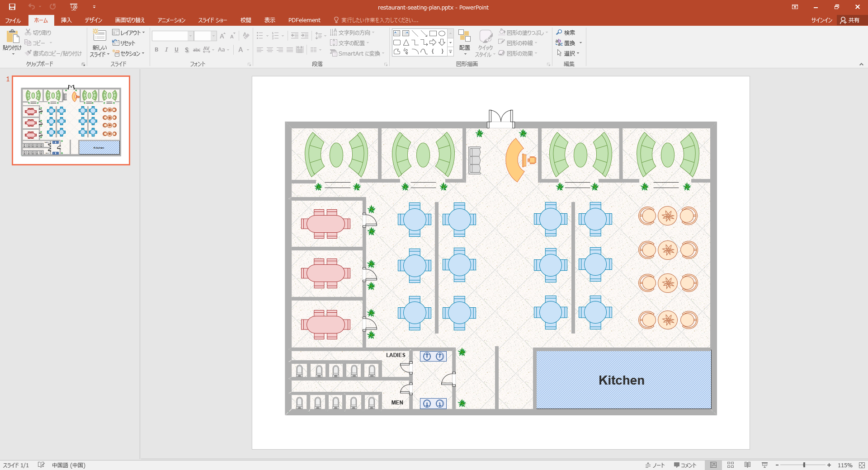Toggle Italic formatting
This screenshot has width=868, height=470.
tap(166, 50)
